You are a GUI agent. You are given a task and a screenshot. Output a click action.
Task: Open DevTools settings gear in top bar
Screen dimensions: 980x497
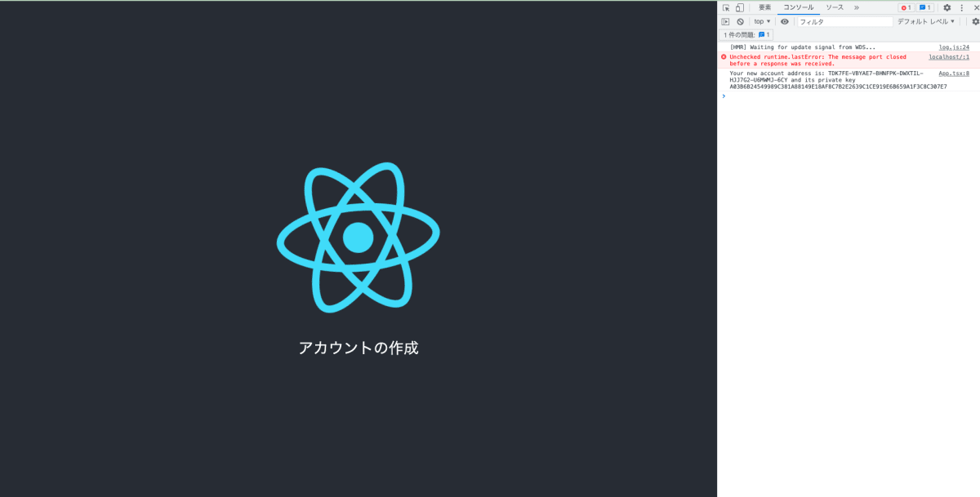[x=947, y=7]
